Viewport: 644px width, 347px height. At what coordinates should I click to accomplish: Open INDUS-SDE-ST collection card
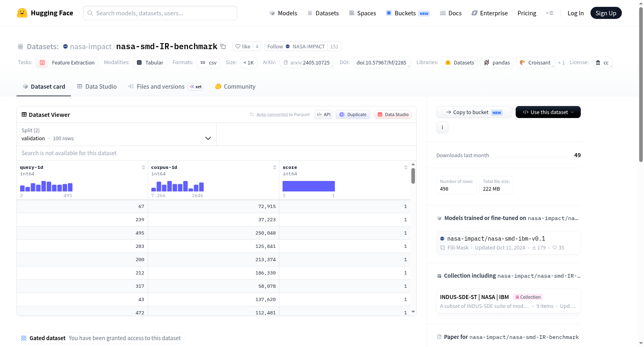[x=508, y=301]
